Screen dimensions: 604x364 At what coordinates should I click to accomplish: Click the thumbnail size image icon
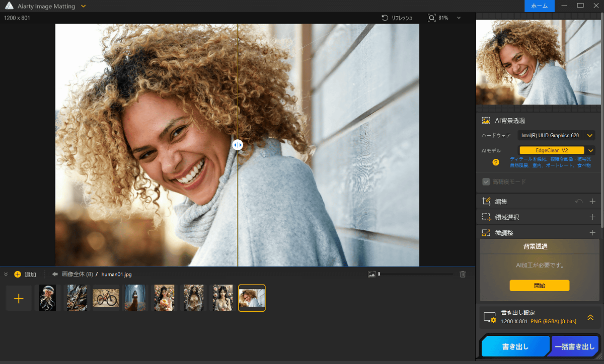pos(371,274)
